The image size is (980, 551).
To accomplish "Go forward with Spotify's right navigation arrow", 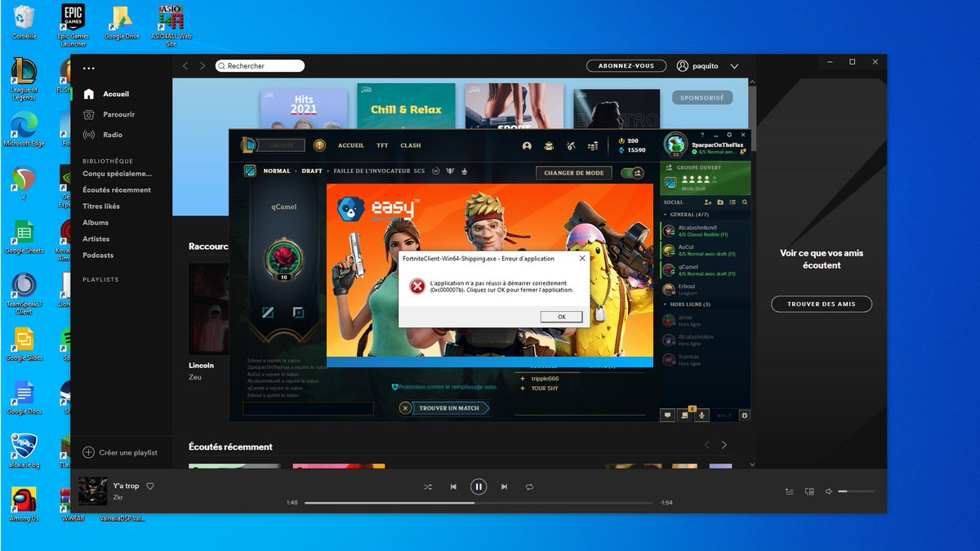I will pyautogui.click(x=203, y=66).
